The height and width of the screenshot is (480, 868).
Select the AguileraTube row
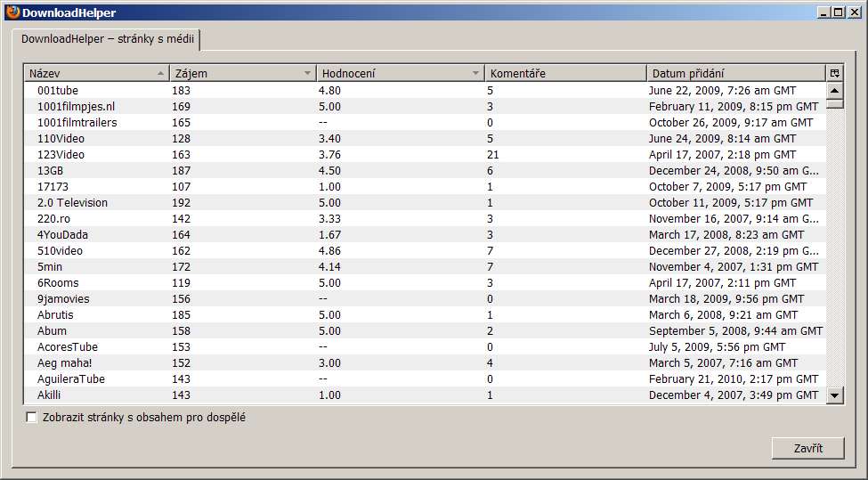426,379
